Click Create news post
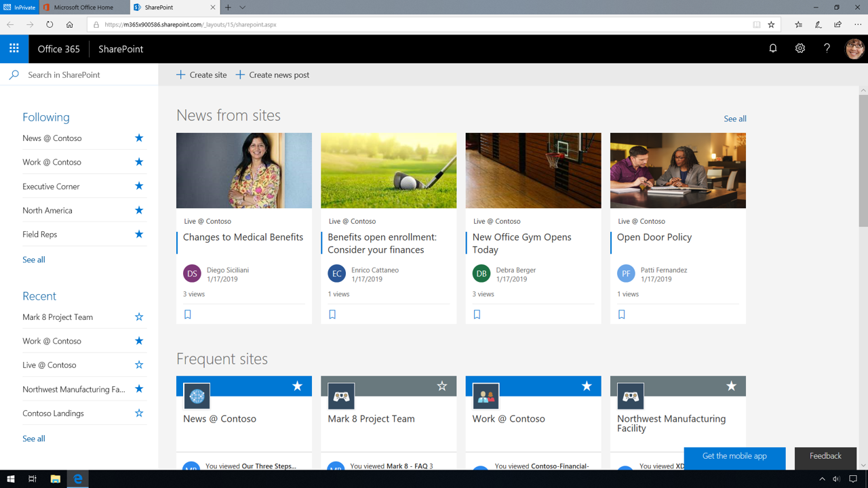Viewport: 868px width, 488px height. coord(273,75)
